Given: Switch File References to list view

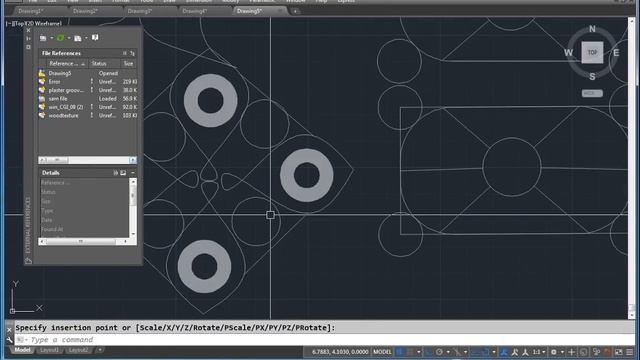Looking at the screenshot, I should coord(125,53).
